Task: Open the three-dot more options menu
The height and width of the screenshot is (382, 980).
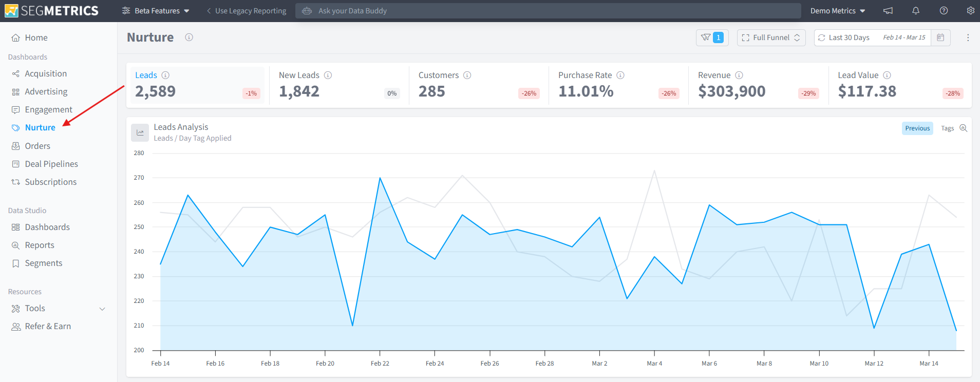Action: click(968, 37)
